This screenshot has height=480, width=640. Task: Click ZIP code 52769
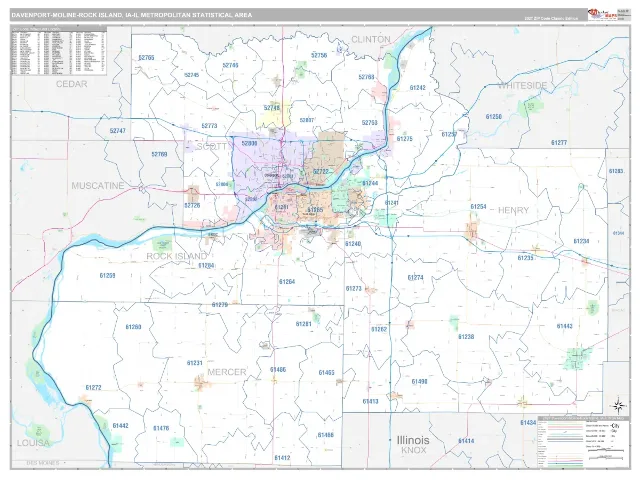159,154
